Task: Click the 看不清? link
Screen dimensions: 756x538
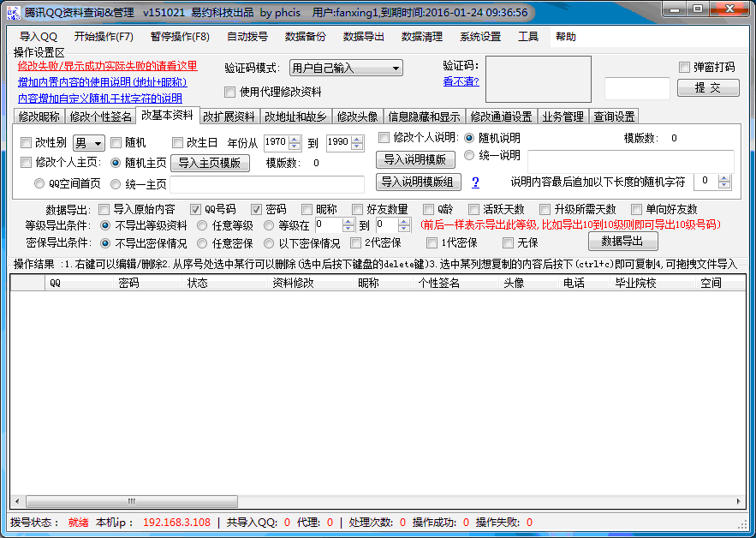Action: 461,81
